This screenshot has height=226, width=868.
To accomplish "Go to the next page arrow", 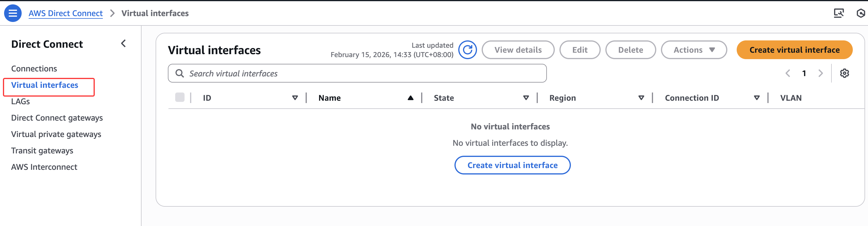I will [821, 73].
